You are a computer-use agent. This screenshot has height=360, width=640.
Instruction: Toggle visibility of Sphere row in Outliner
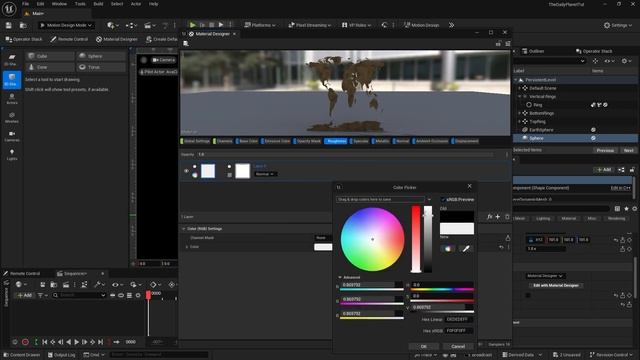[x=593, y=138]
